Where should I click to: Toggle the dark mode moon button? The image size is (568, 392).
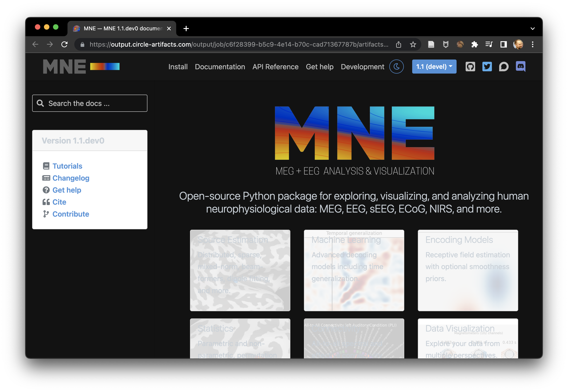tap(396, 67)
